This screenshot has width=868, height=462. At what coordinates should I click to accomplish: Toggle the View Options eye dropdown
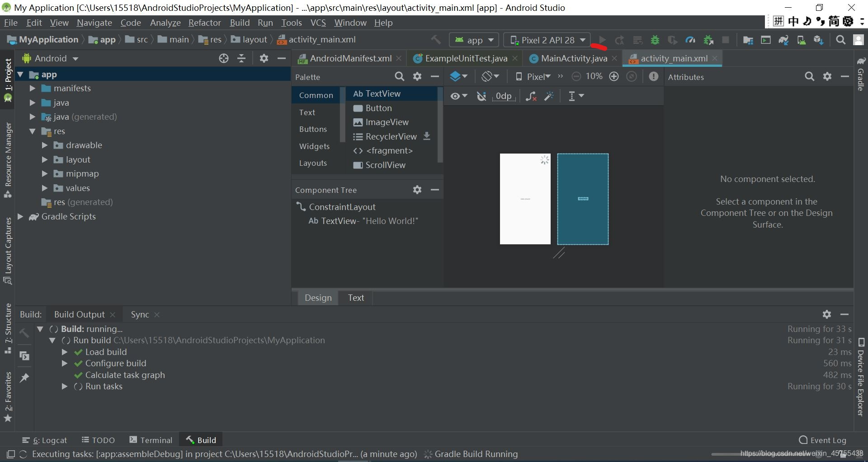coord(459,96)
